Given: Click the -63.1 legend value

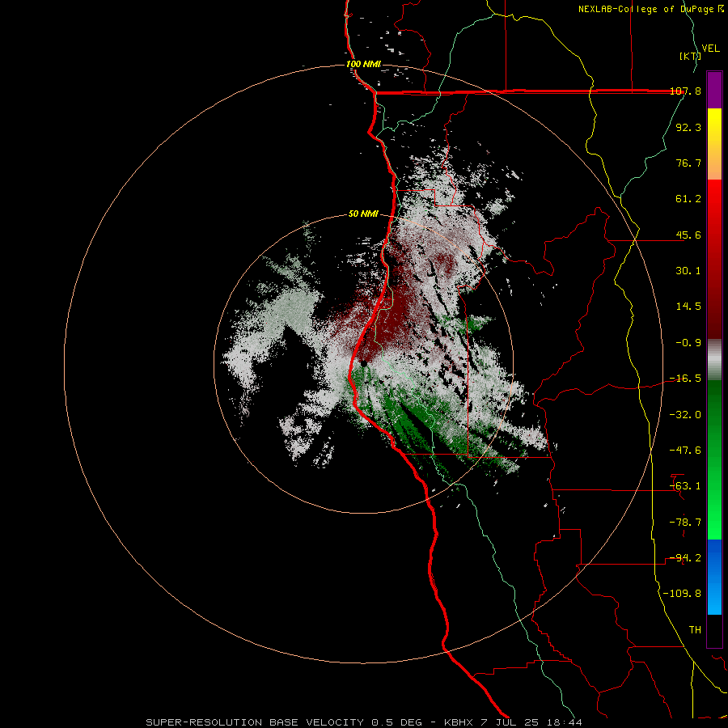Looking at the screenshot, I should pos(685,486).
